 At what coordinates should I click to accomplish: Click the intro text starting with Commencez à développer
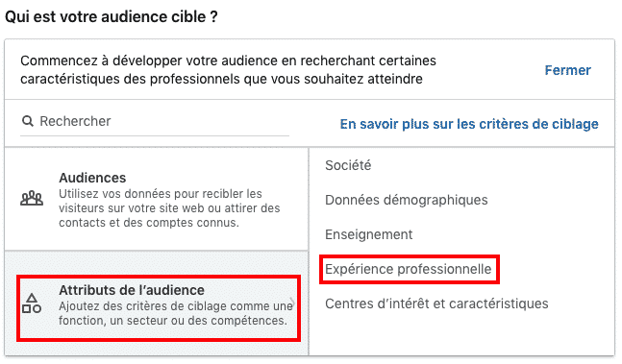click(x=228, y=70)
